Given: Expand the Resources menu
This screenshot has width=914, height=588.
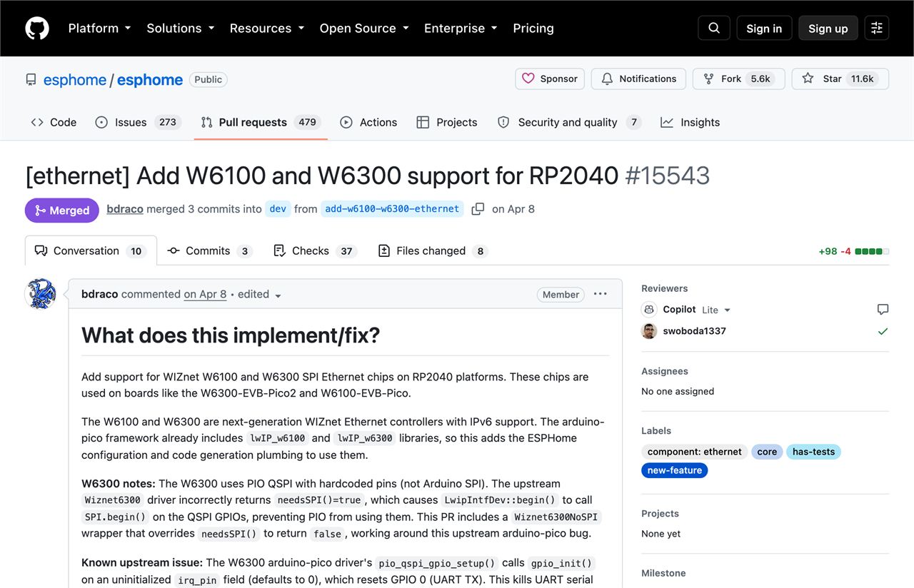Looking at the screenshot, I should [267, 29].
